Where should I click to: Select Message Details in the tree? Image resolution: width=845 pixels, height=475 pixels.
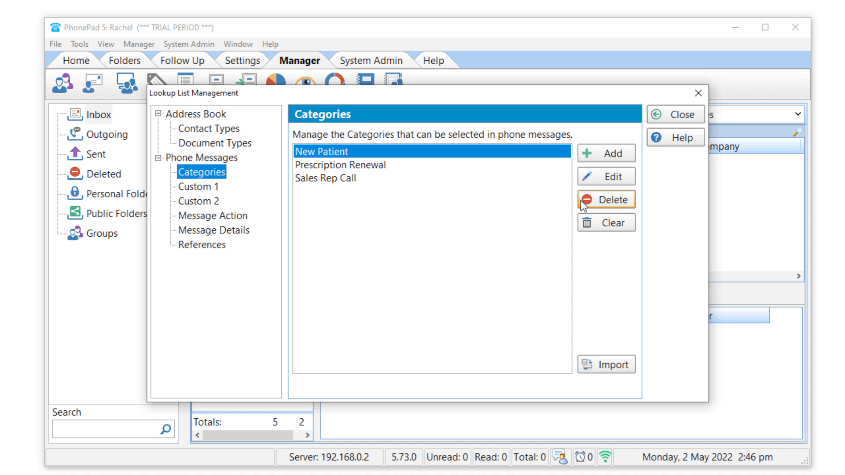[x=214, y=230]
